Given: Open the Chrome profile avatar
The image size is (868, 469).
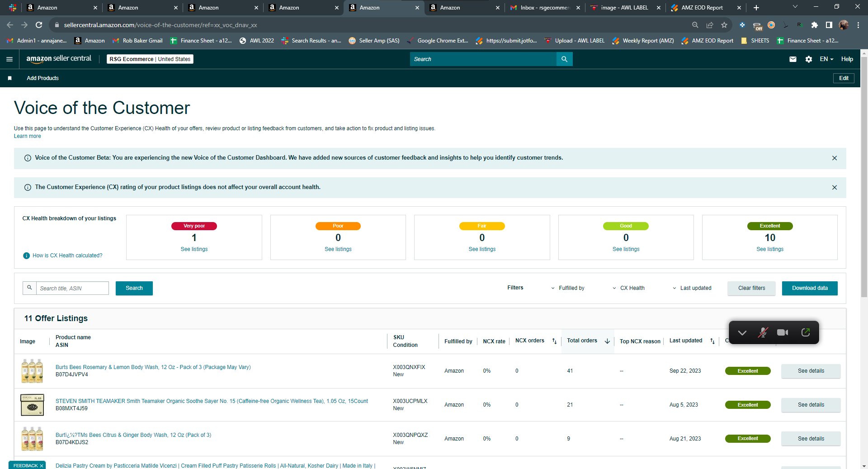Looking at the screenshot, I should (x=844, y=25).
